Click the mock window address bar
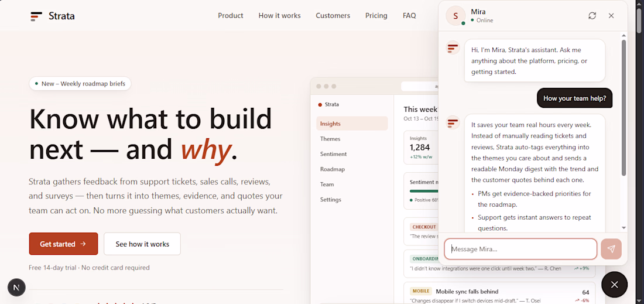The width and height of the screenshot is (644, 304). 420,86
